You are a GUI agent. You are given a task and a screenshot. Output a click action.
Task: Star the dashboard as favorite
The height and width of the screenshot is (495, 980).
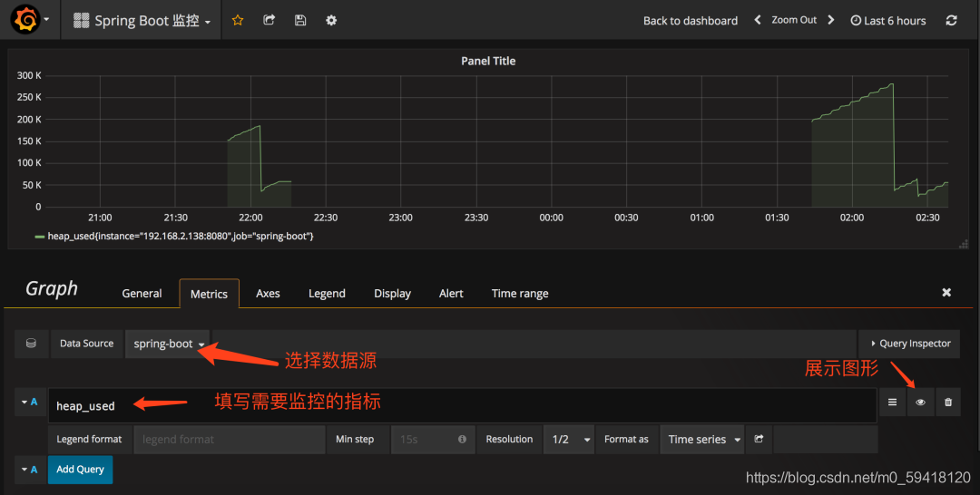[x=238, y=20]
